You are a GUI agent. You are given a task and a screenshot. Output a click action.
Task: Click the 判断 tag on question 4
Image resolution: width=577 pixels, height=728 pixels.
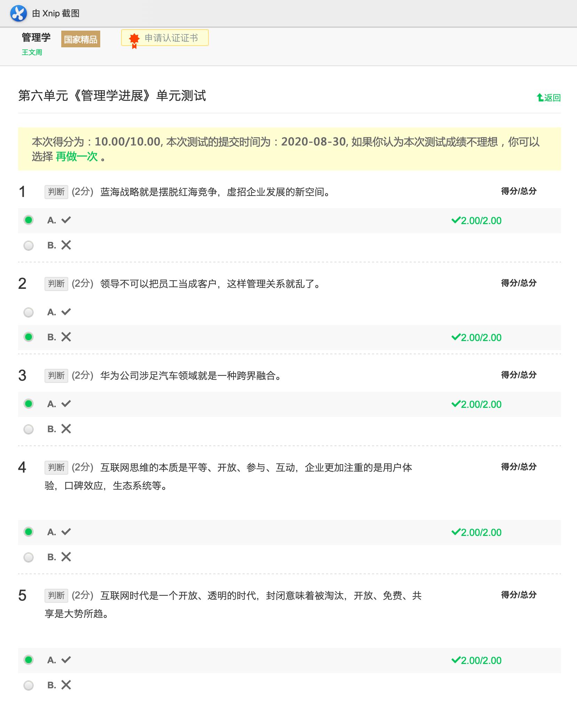coord(56,467)
